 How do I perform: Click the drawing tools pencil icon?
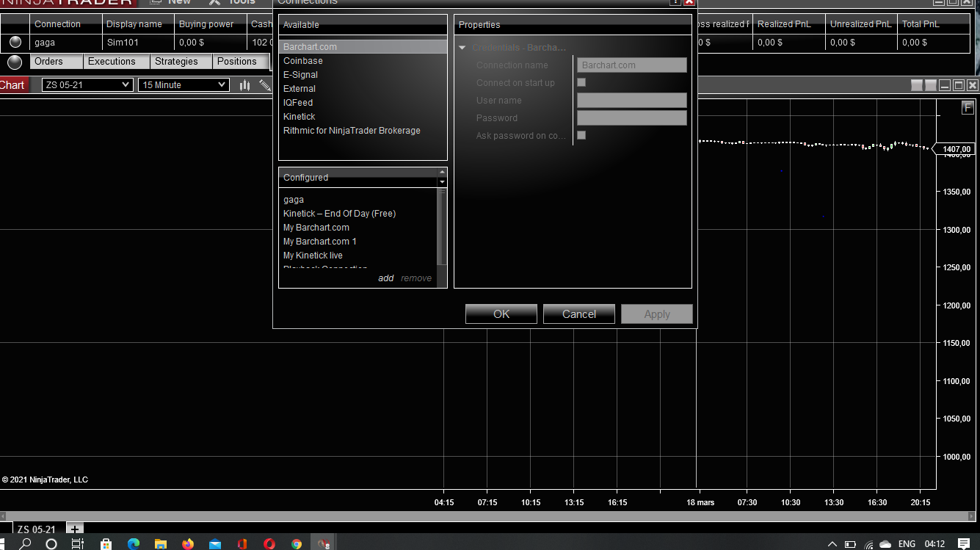(x=265, y=85)
